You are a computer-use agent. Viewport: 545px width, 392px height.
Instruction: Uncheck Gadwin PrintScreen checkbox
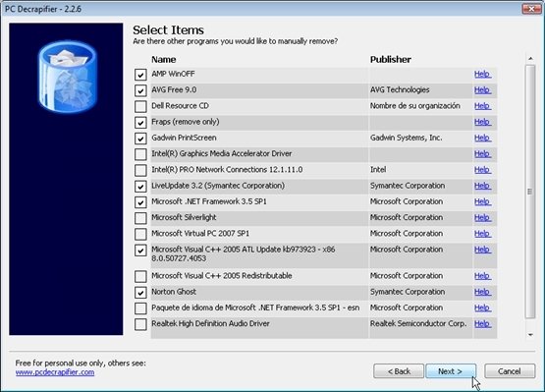tap(140, 139)
